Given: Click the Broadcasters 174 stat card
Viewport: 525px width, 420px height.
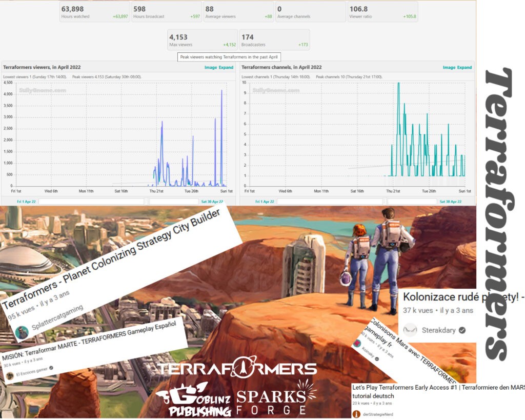Looking at the screenshot, I should pyautogui.click(x=275, y=40).
